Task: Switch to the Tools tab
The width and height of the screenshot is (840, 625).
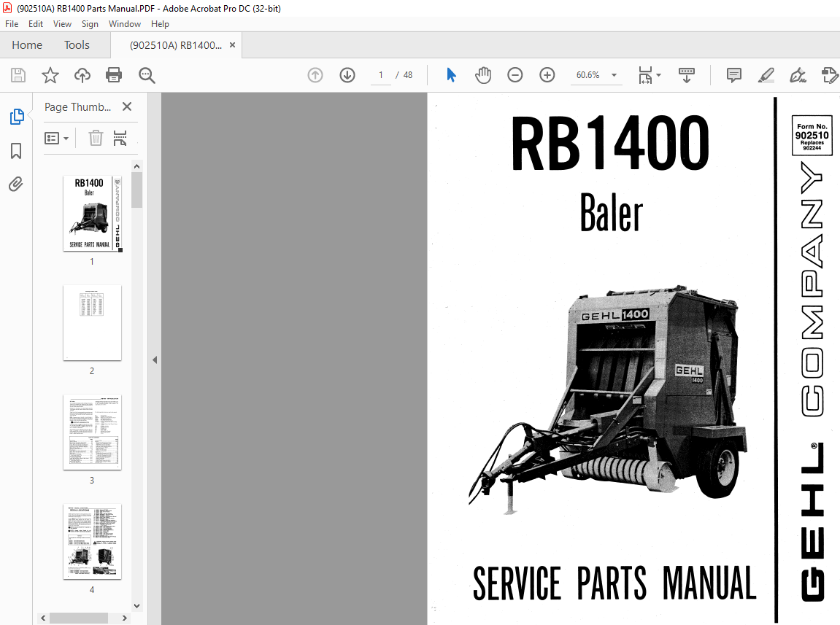Action: coord(77,45)
